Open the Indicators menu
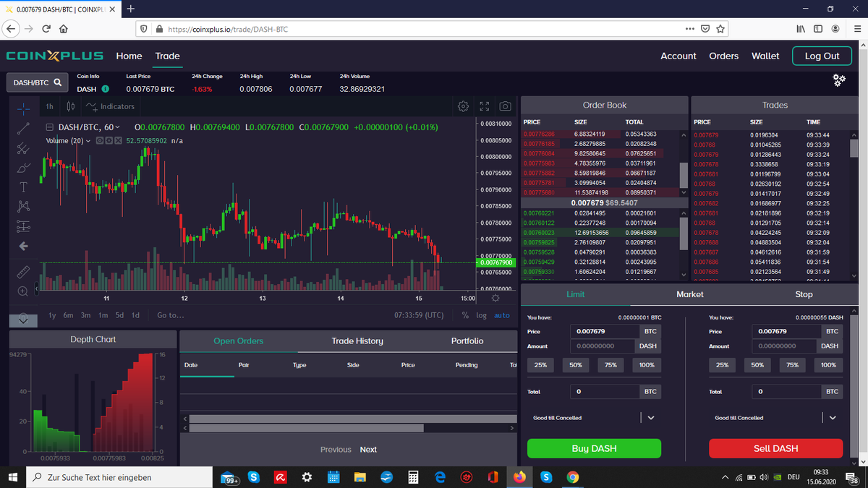 click(x=110, y=106)
